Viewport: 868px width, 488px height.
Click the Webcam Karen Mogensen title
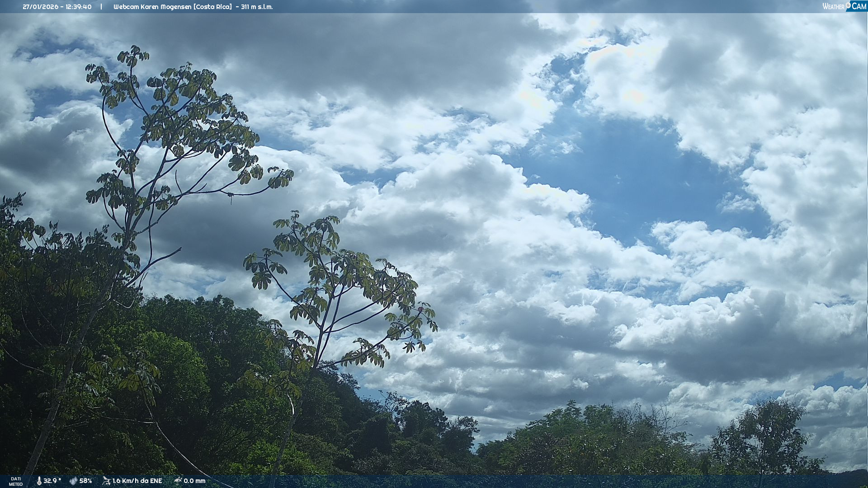(152, 7)
